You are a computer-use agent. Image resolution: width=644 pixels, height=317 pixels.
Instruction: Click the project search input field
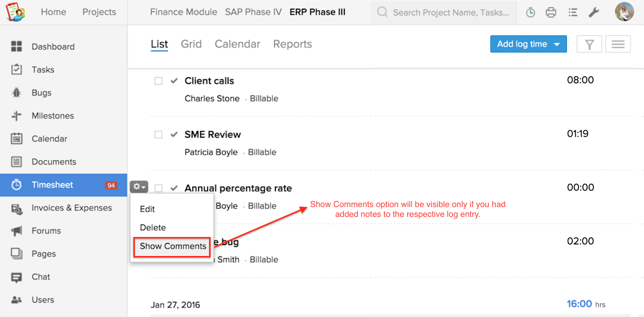[x=451, y=13]
